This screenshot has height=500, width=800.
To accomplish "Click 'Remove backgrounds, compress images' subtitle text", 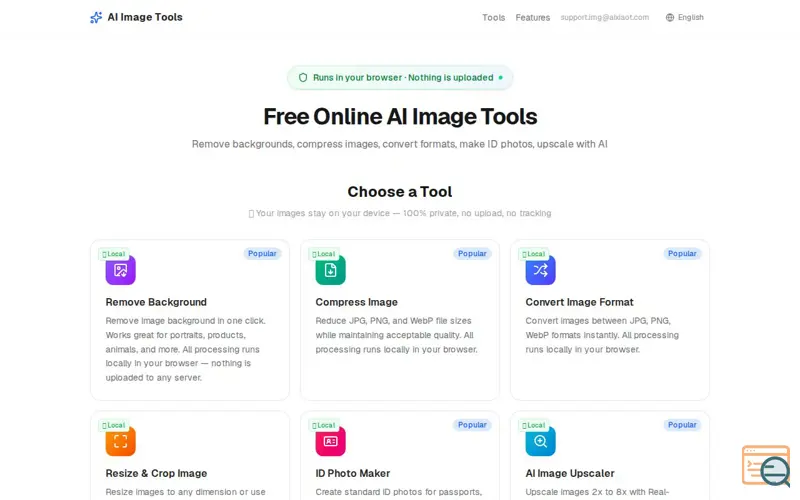I will tap(399, 144).
